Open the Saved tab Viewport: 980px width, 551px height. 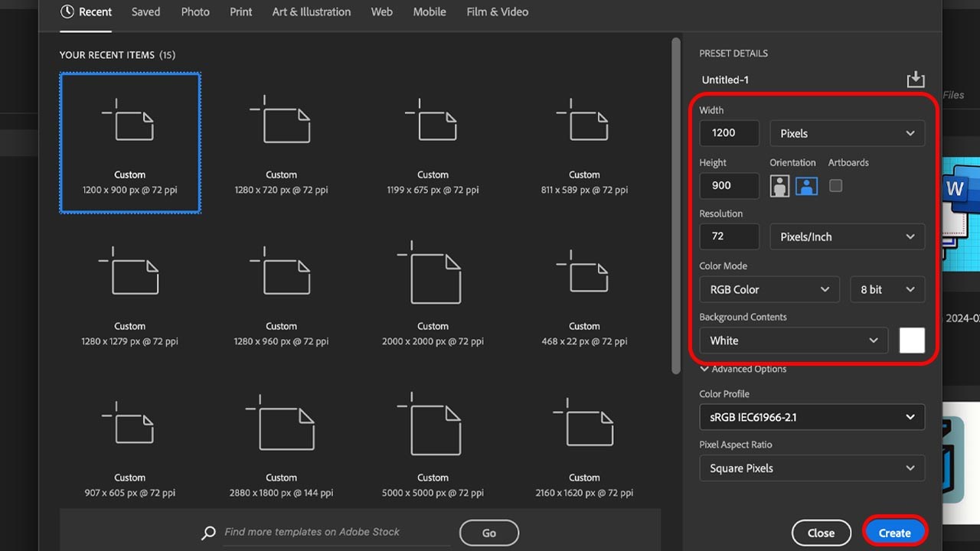pos(146,12)
